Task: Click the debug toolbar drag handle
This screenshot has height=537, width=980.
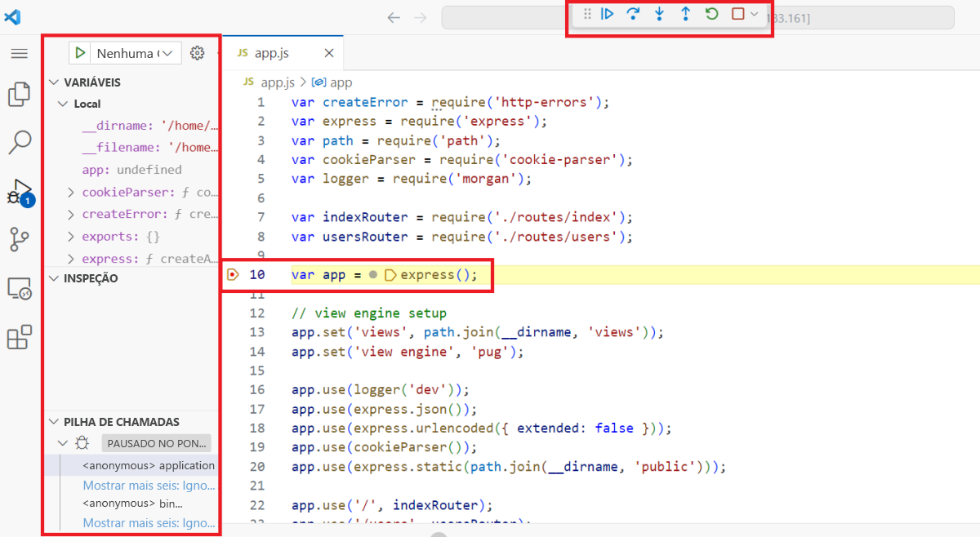Action: 587,14
